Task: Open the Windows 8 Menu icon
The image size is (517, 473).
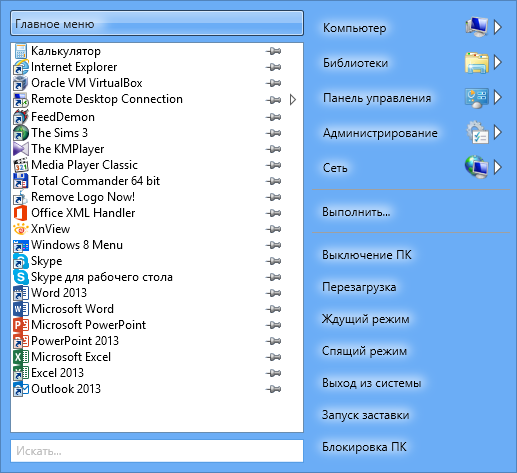Action: (21, 245)
